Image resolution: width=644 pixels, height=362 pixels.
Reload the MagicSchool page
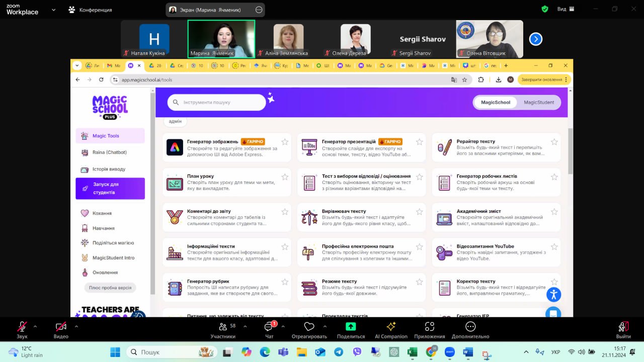101,79
